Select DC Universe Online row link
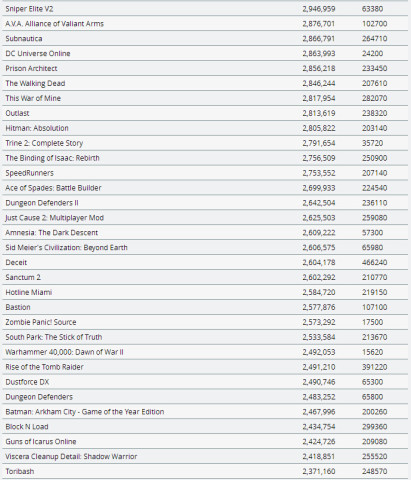411x480 pixels. click(38, 54)
